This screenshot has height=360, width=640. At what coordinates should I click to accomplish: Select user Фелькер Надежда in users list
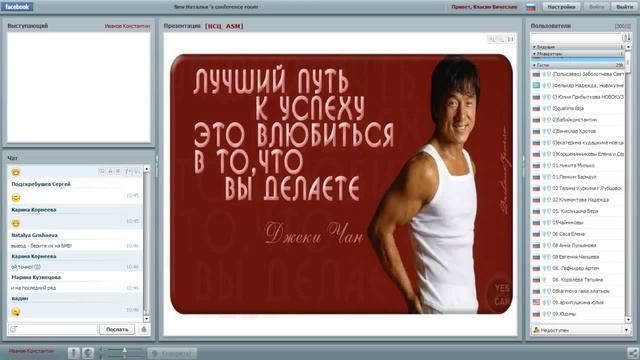pos(578,85)
